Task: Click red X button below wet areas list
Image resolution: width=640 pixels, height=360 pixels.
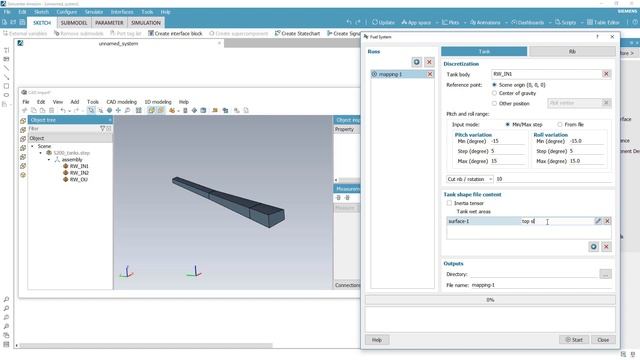Action: tap(606, 247)
